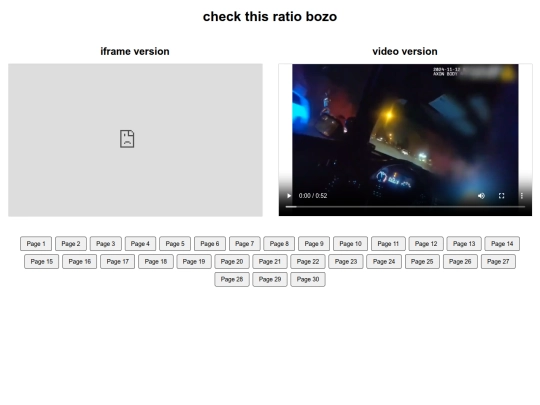Open Page 27

(x=498, y=262)
